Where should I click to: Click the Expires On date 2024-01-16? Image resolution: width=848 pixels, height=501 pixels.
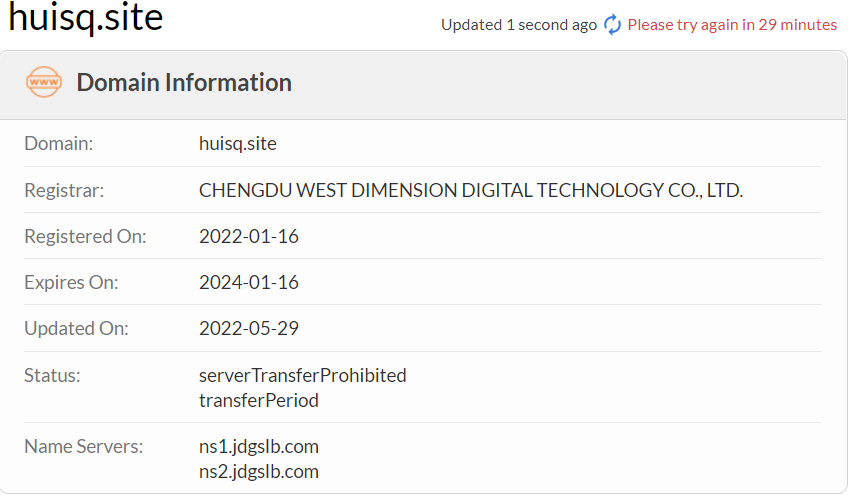click(x=249, y=282)
